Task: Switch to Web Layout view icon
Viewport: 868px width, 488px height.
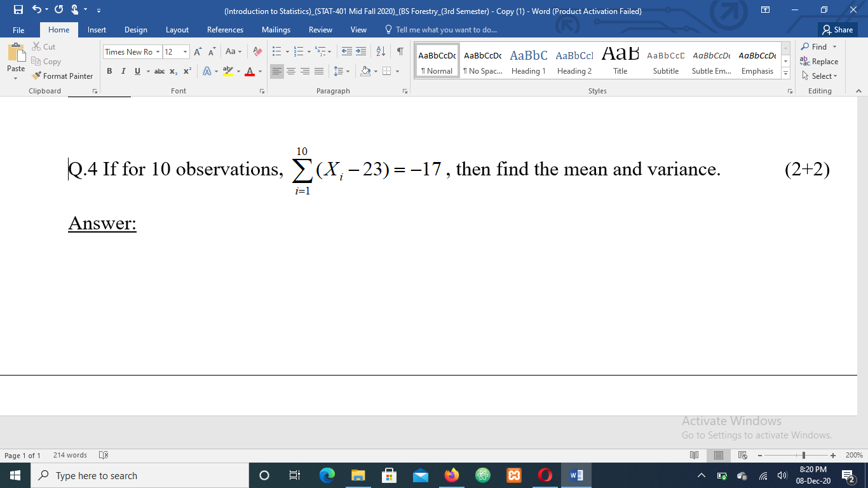Action: [742, 455]
